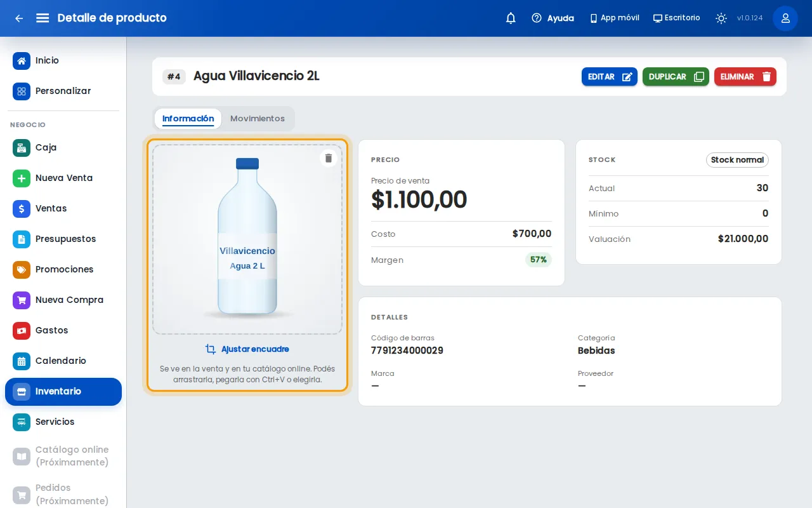Image resolution: width=812 pixels, height=508 pixels.
Task: Toggle light/dark theme sun icon
Action: pyautogui.click(x=721, y=18)
